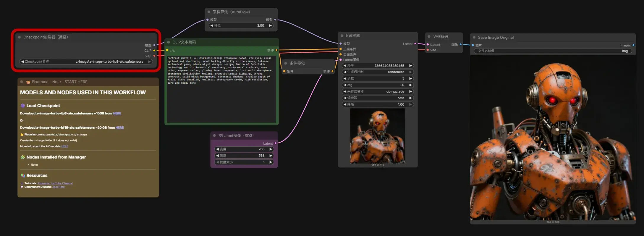Image resolution: width=644 pixels, height=236 pixels.
Task: Click the 图像 output port on VAE解码
Action: [460, 45]
